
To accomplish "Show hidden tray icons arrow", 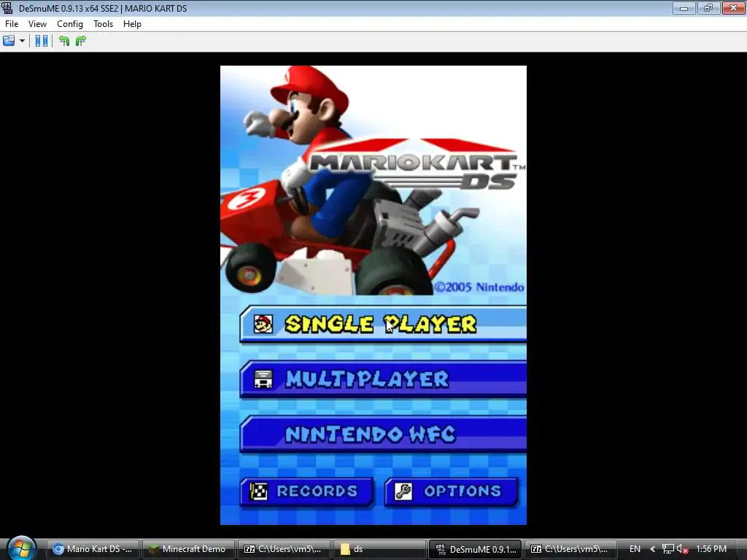I will (x=653, y=549).
